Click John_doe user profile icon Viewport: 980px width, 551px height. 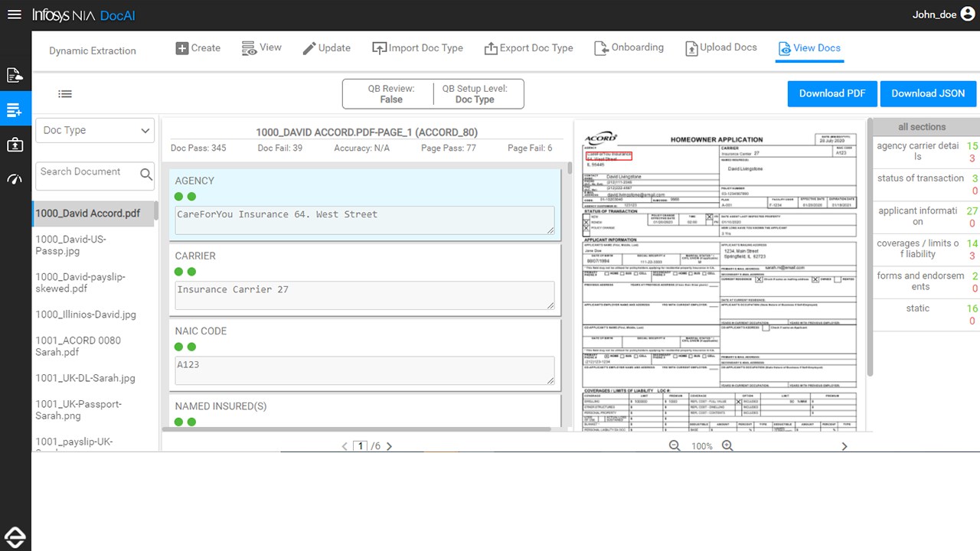pyautogui.click(x=967, y=14)
